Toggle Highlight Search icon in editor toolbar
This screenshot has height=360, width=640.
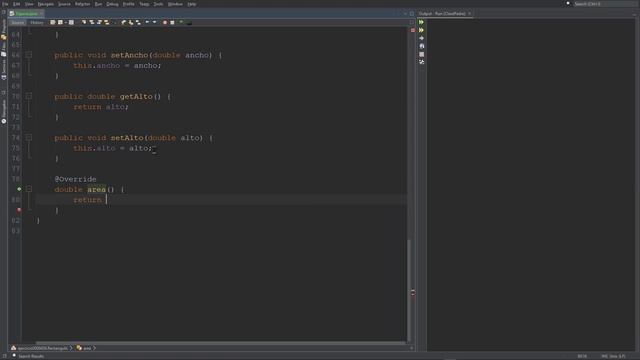pos(107,22)
